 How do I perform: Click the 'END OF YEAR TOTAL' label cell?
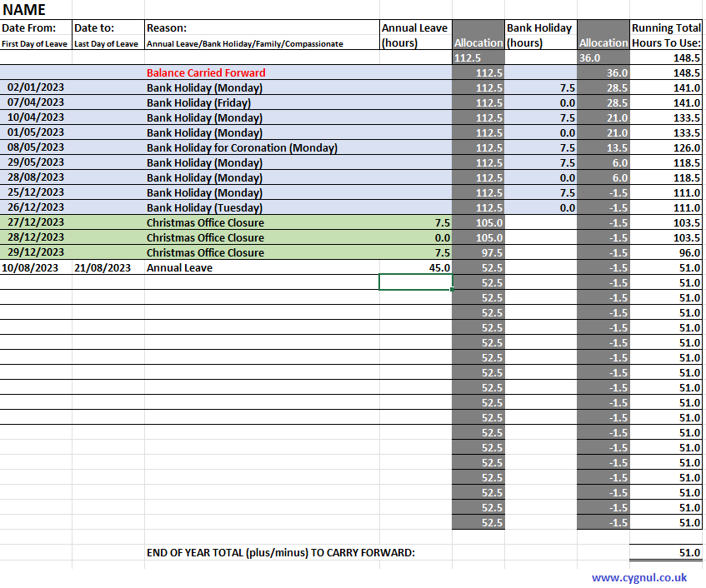click(280, 552)
